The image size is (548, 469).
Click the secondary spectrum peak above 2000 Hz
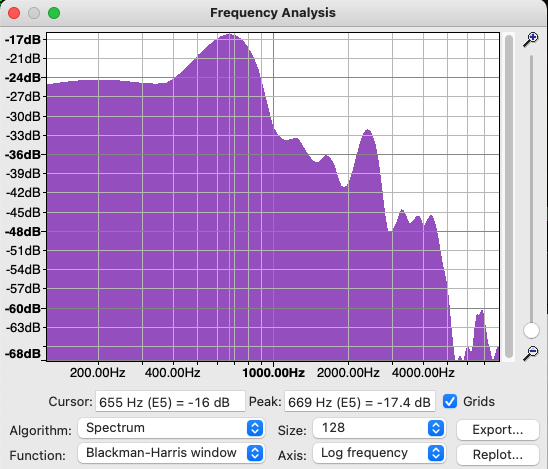pos(368,131)
